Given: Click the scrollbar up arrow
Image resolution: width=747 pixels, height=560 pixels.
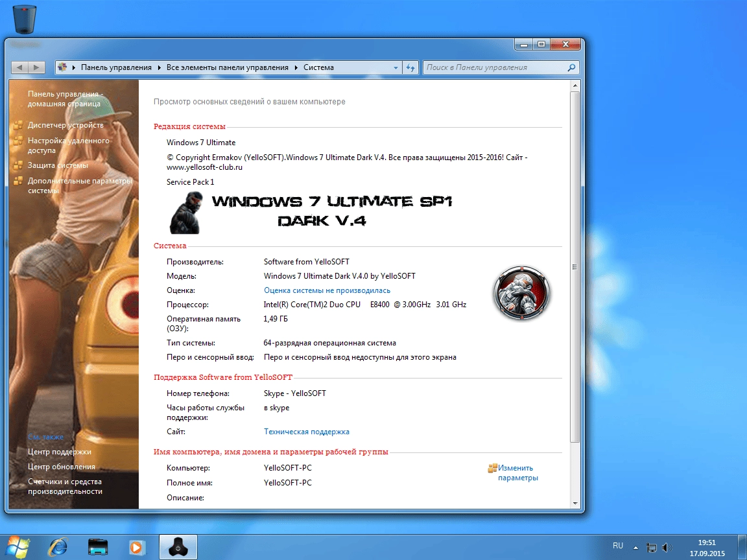Looking at the screenshot, I should [x=575, y=86].
